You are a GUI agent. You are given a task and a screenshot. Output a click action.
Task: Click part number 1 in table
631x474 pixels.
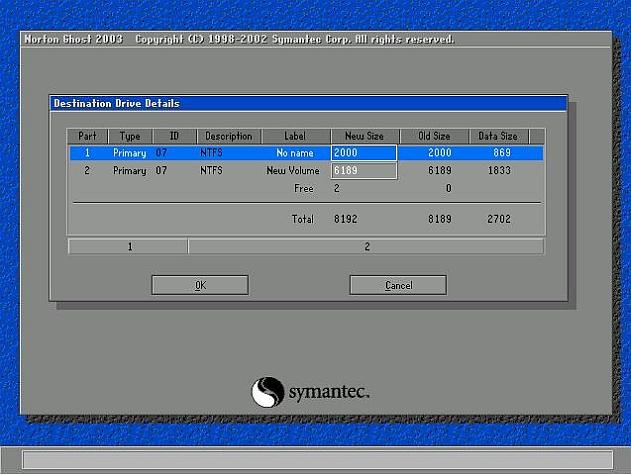coord(87,153)
